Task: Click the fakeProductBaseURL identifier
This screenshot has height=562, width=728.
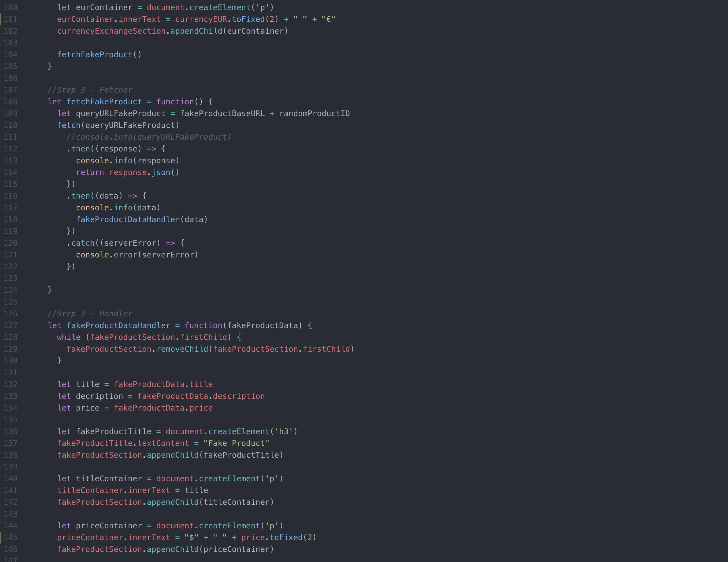Action: click(x=222, y=114)
